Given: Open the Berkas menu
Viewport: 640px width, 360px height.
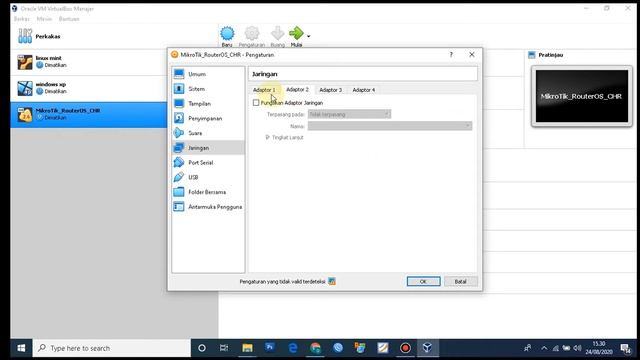Looking at the screenshot, I should tap(22, 19).
